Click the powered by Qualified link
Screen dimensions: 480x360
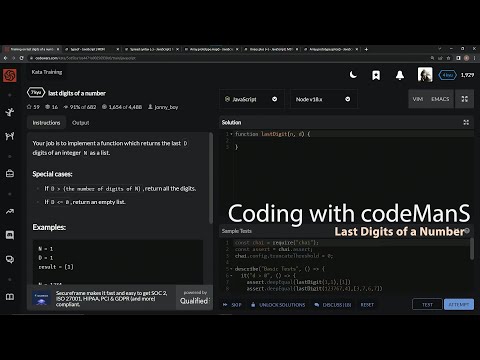point(195,298)
